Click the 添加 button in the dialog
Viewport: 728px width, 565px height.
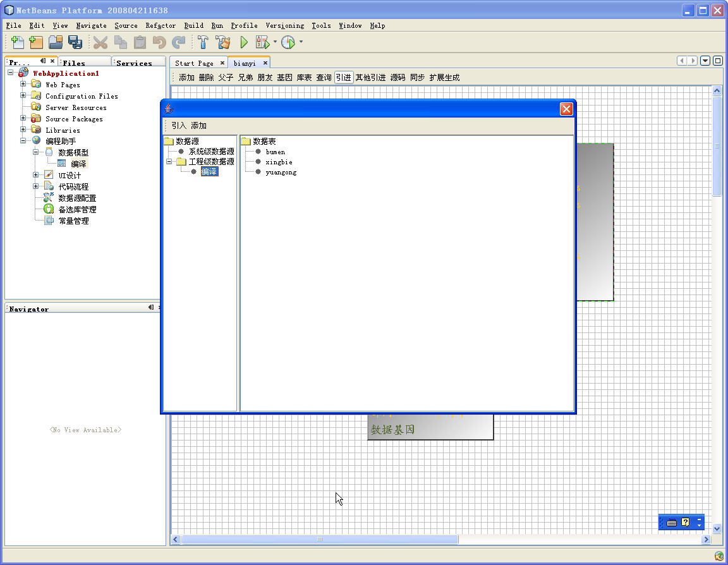[x=198, y=125]
